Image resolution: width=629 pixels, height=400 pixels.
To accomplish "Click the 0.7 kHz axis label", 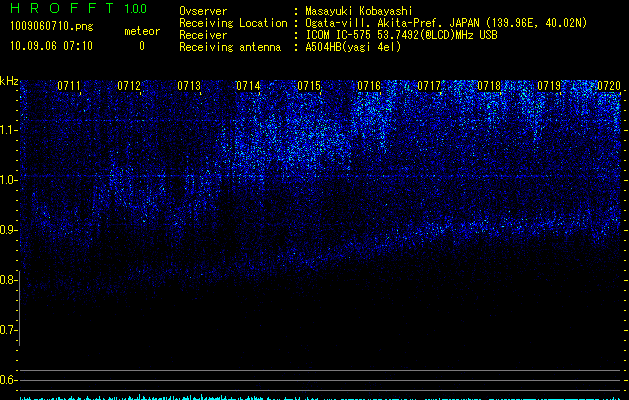I will click(8, 330).
